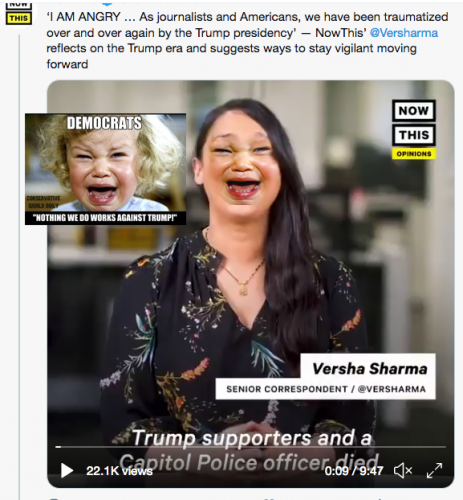Click the NOW THIS logo watermark
Screen dimensions: 463x500
(414, 123)
